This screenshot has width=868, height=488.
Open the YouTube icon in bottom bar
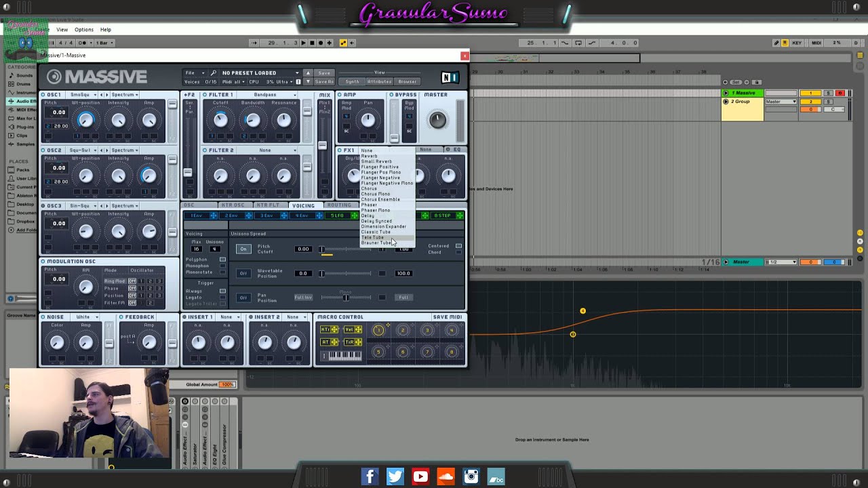tap(420, 476)
